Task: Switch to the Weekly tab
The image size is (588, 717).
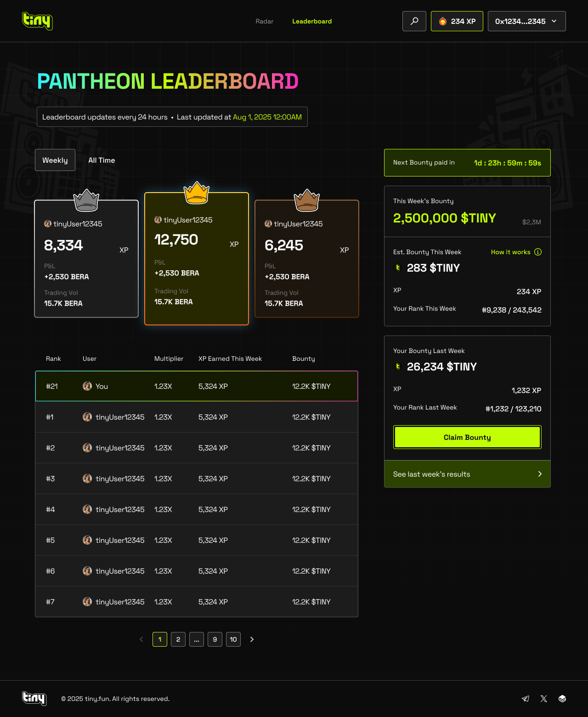Action: click(x=55, y=160)
